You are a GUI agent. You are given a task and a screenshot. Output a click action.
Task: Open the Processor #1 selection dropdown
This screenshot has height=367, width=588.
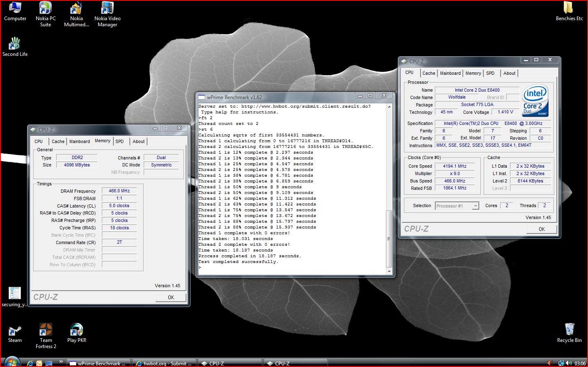(457, 206)
